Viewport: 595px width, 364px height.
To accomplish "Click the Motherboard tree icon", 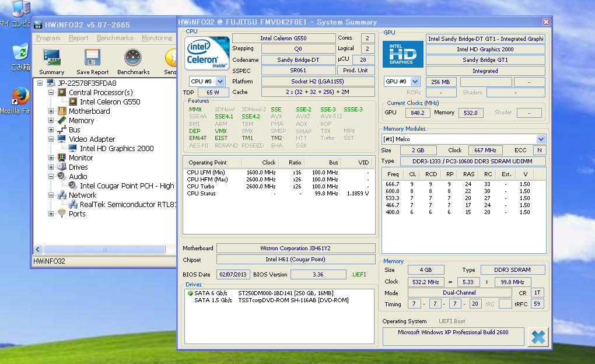I will pyautogui.click(x=62, y=111).
